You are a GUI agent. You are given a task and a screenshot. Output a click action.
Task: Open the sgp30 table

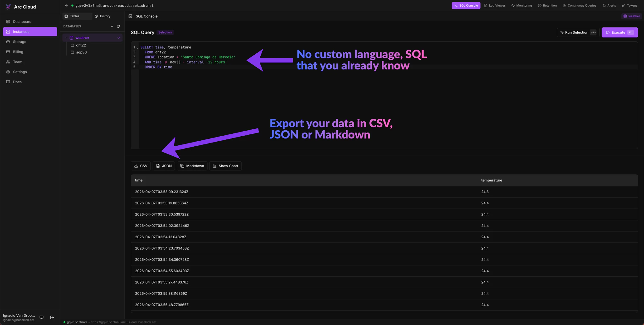(81, 52)
